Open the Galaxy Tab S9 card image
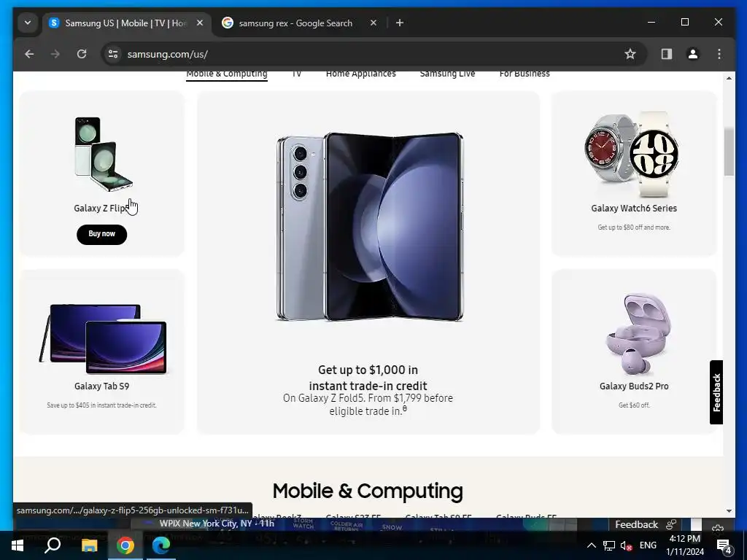The height and width of the screenshot is (560, 747). (x=104, y=338)
